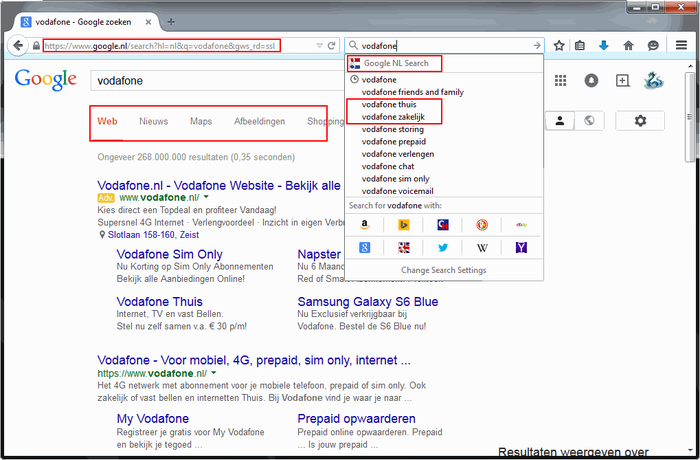Choose 'vodafone sim only' suggestion
The image size is (700, 460).
point(444,179)
